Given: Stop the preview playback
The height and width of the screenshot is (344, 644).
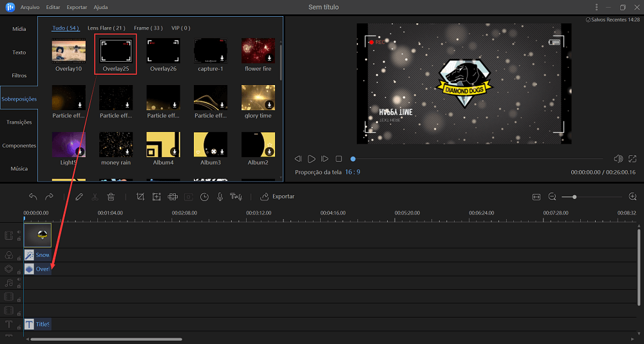Looking at the screenshot, I should pos(339,158).
